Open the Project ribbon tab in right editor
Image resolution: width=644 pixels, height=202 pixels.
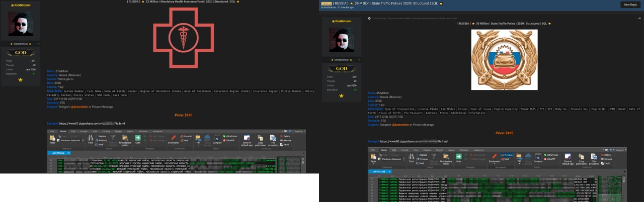point(439,150)
